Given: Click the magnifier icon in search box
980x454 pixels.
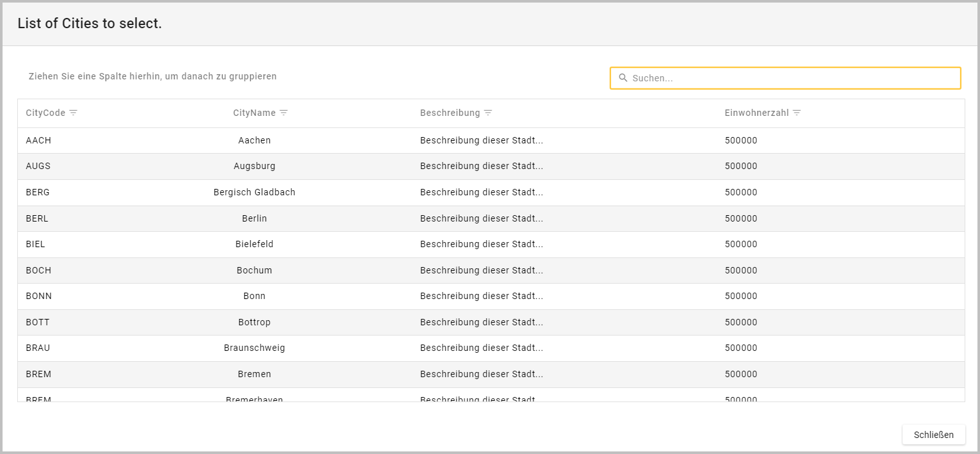Looking at the screenshot, I should tap(623, 78).
